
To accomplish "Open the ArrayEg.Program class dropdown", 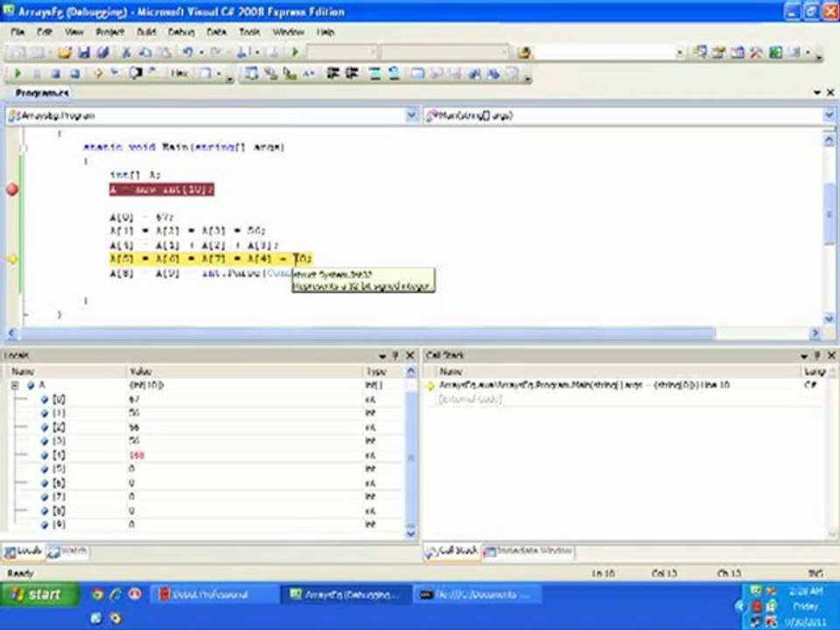I will coord(411,115).
